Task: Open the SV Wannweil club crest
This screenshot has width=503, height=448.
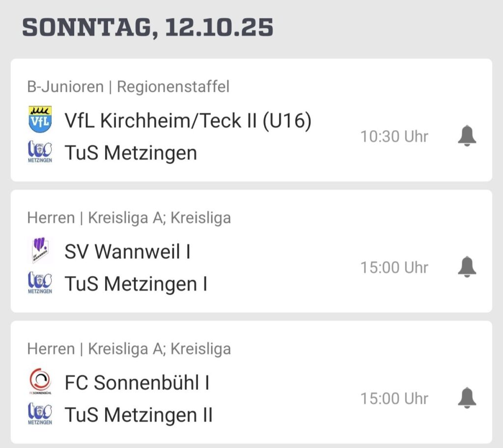Action: pos(40,251)
